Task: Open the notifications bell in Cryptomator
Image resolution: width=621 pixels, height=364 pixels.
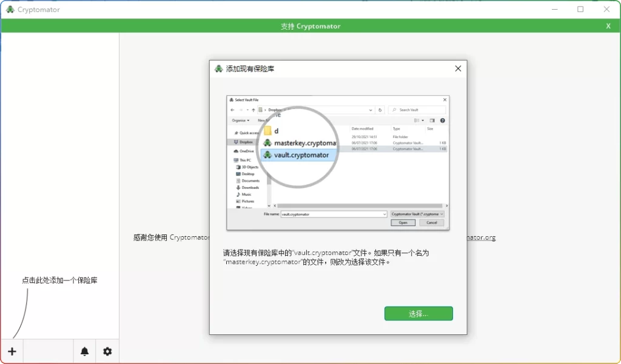Action: 84,351
